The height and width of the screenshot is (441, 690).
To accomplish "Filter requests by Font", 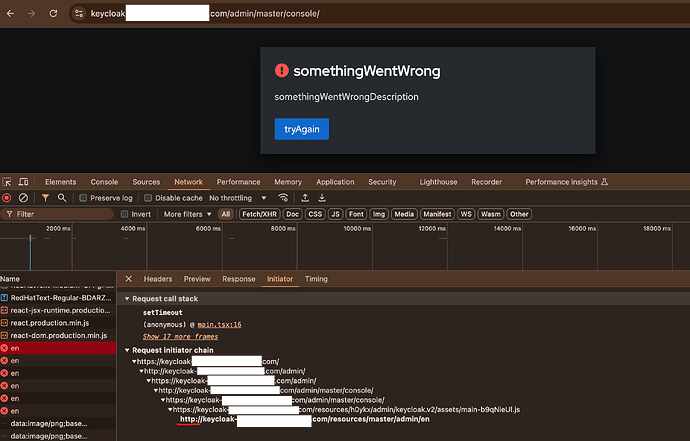I will coord(356,214).
